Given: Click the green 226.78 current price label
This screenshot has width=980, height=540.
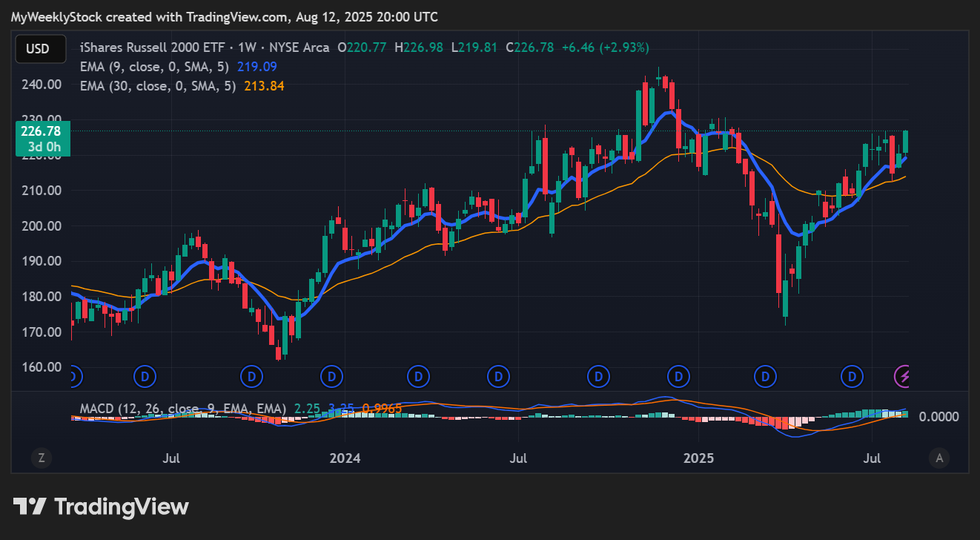Looking at the screenshot, I should click(x=43, y=139).
